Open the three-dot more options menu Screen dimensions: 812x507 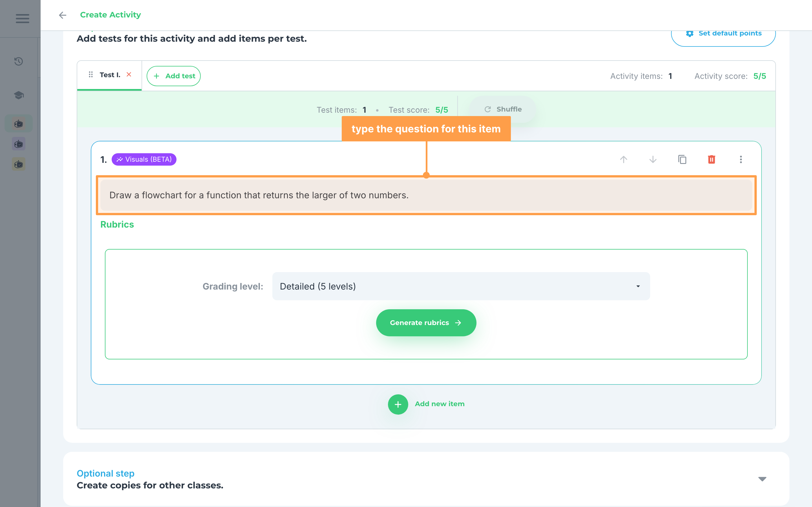(x=741, y=159)
